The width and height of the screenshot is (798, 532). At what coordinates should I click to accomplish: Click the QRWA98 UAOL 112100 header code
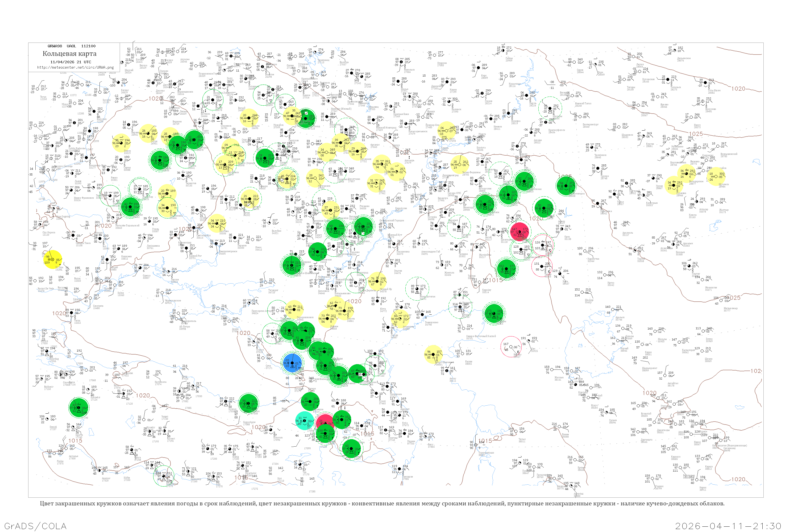coord(71,46)
